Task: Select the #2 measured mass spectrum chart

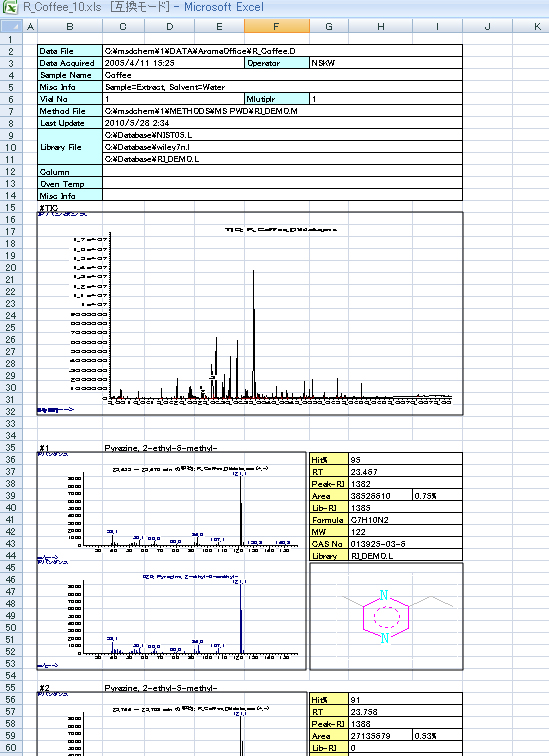Action: (x=172, y=724)
